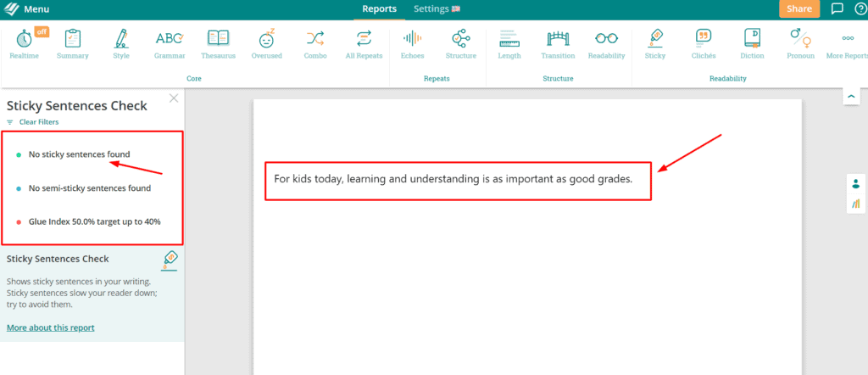868x375 pixels.
Task: Run the Pronoun report
Action: (799, 43)
